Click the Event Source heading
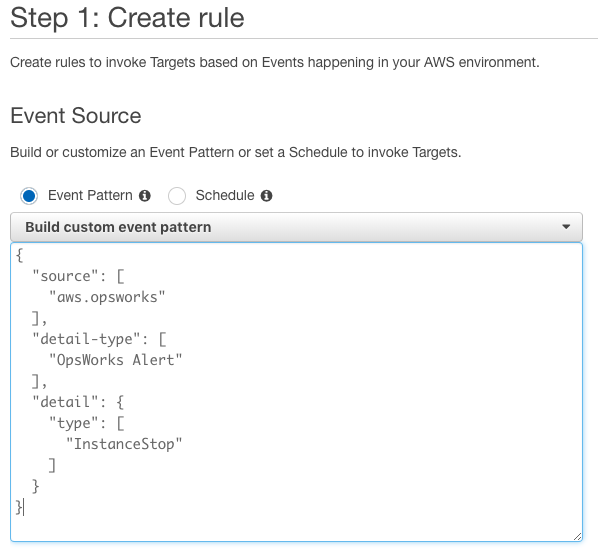Viewport: 598px width, 556px height. coord(76,116)
